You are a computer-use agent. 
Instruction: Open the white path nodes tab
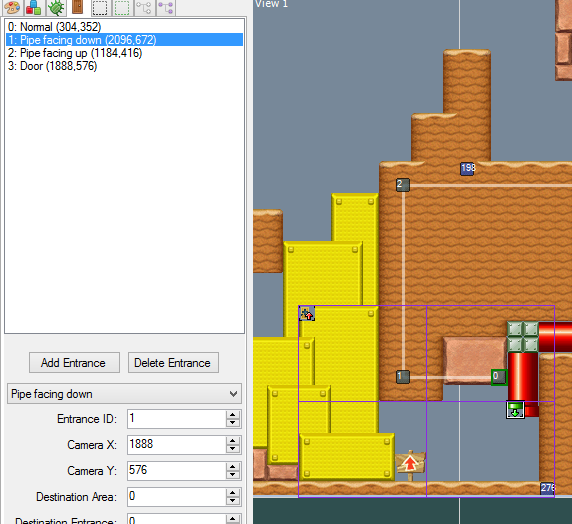tap(144, 7)
